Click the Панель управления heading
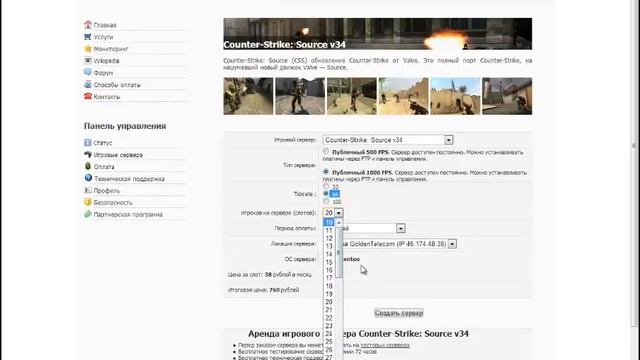640x360 pixels. click(125, 126)
